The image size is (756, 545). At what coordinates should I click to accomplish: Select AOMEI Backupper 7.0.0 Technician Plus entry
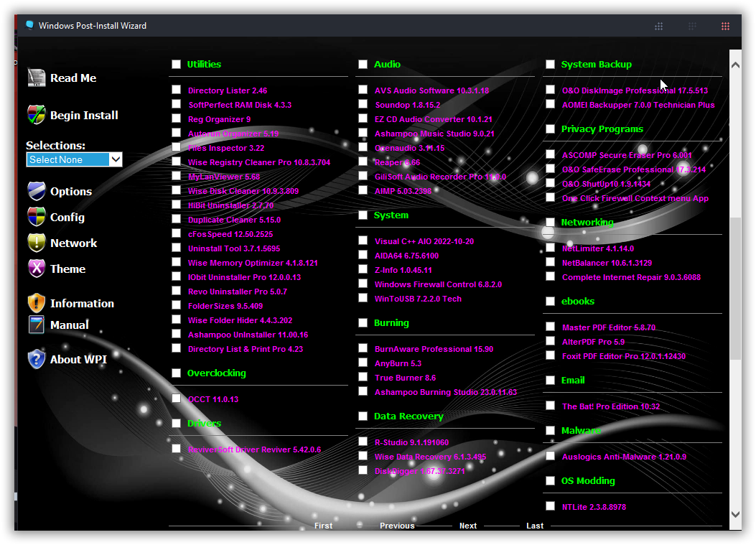[x=638, y=105]
